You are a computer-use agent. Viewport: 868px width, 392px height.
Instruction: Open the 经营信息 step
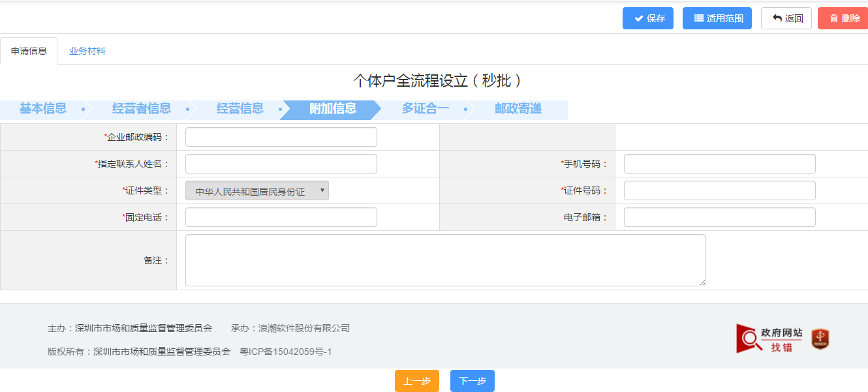(240, 109)
